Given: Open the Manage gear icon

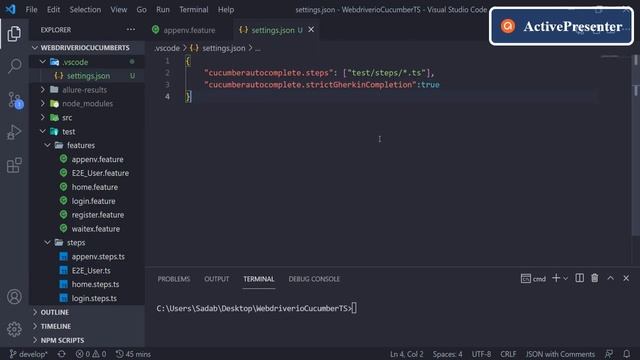Looking at the screenshot, I should click(14, 329).
